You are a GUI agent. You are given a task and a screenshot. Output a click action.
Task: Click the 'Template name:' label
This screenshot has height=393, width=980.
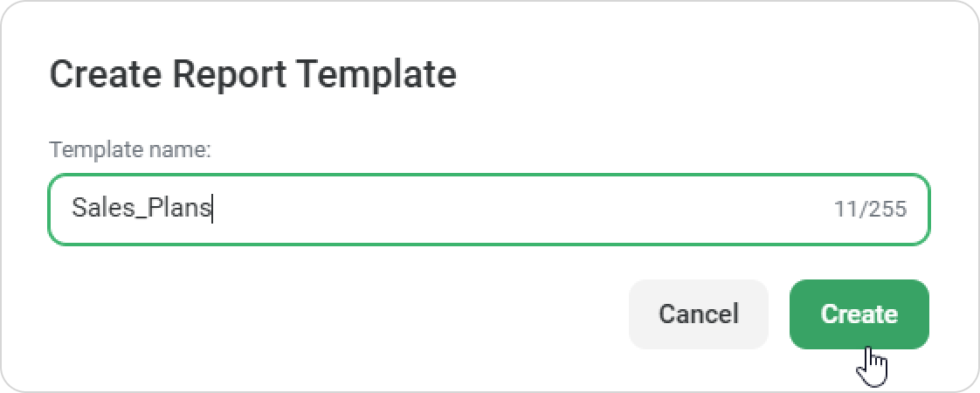tap(130, 150)
